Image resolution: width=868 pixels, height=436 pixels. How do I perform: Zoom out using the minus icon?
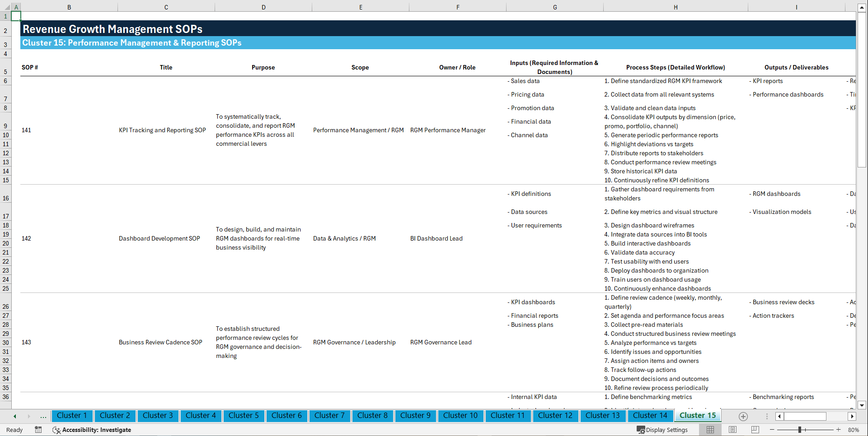point(772,430)
